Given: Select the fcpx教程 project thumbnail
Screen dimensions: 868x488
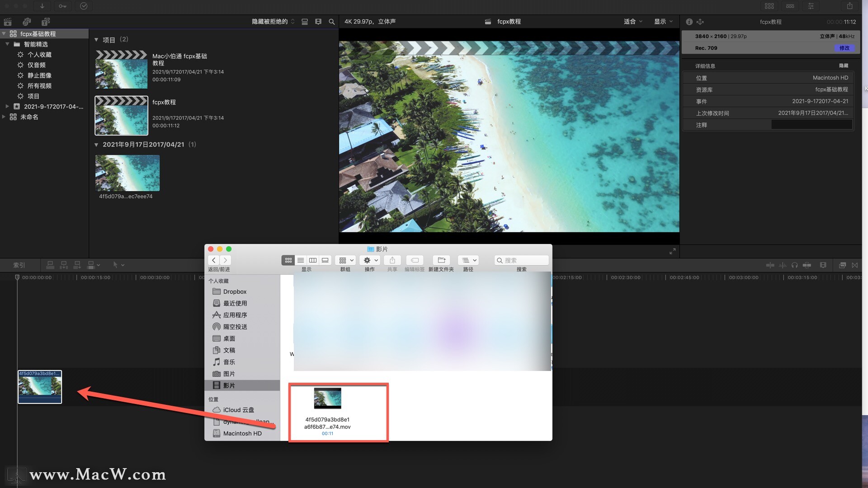Looking at the screenshot, I should point(121,116).
